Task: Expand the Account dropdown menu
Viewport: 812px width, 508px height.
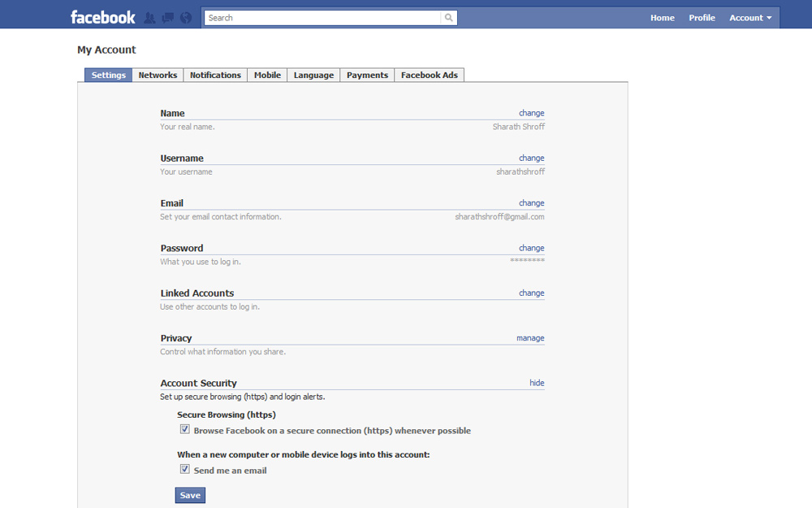Action: tap(750, 18)
